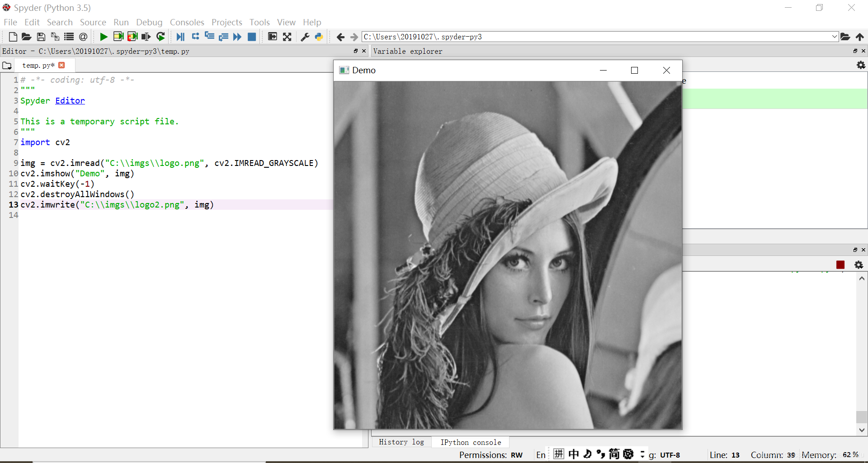Screen dimensions: 868x463
Task: Go back with the left arrow
Action: click(340, 37)
